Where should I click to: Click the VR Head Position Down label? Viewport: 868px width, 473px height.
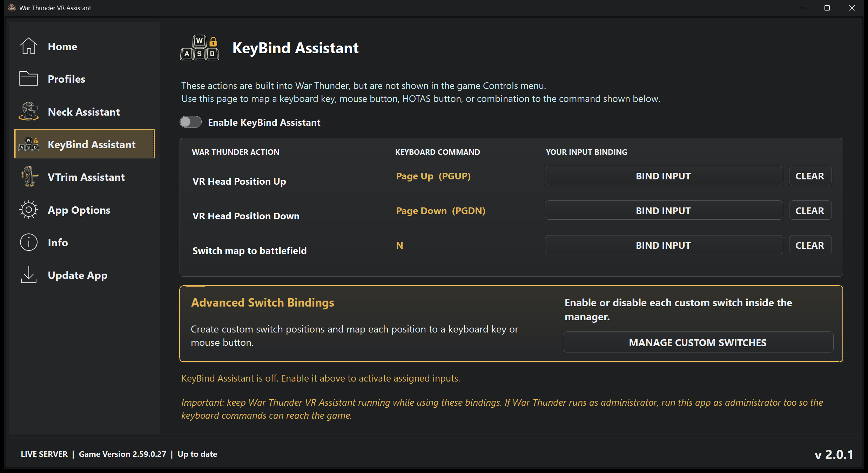click(246, 216)
